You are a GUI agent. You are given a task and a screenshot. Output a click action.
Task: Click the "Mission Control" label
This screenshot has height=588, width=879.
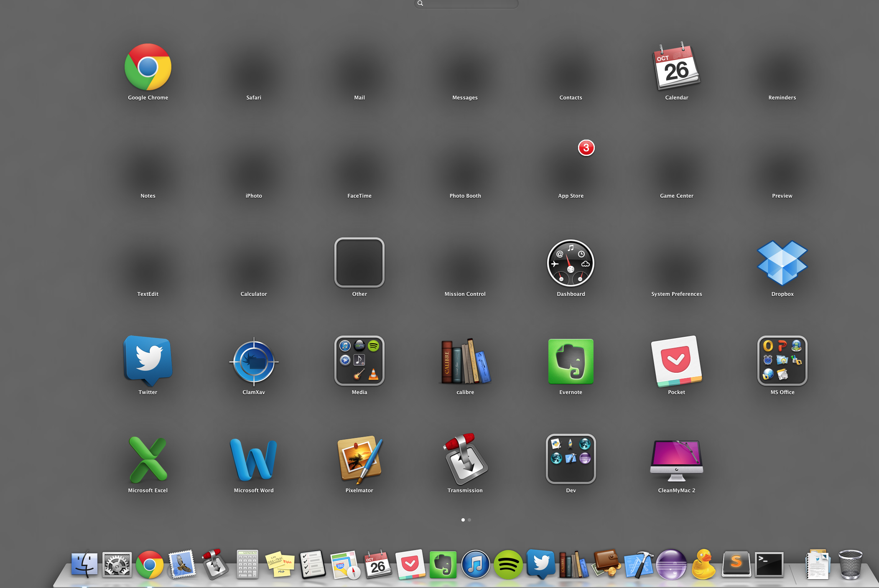pyautogui.click(x=465, y=294)
